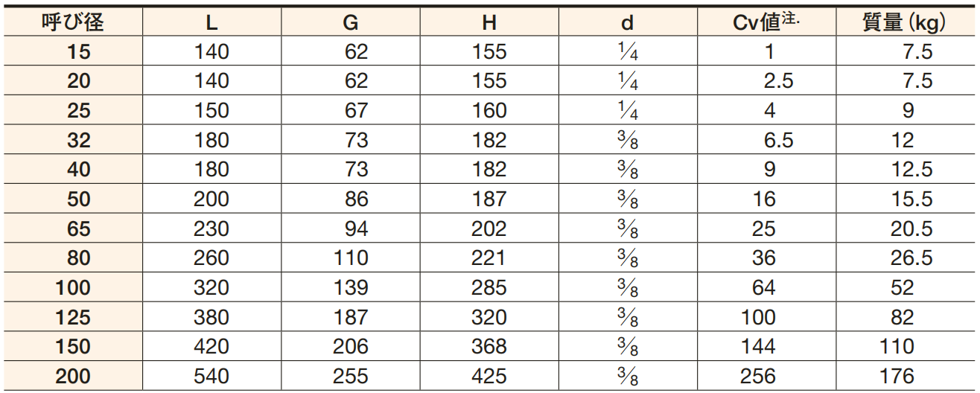
Task: Select the row header for size 15
Action: pos(73,51)
